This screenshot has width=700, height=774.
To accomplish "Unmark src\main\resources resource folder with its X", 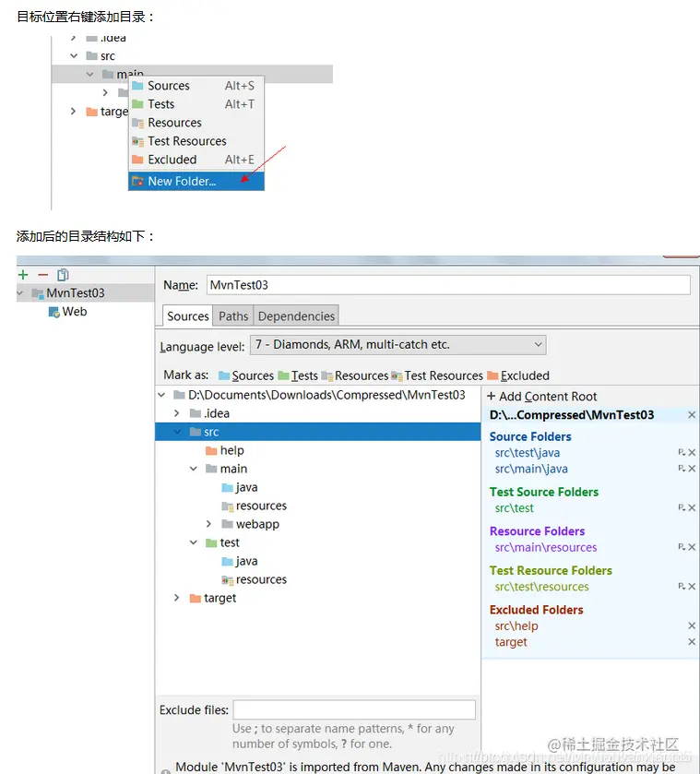I will tap(692, 547).
